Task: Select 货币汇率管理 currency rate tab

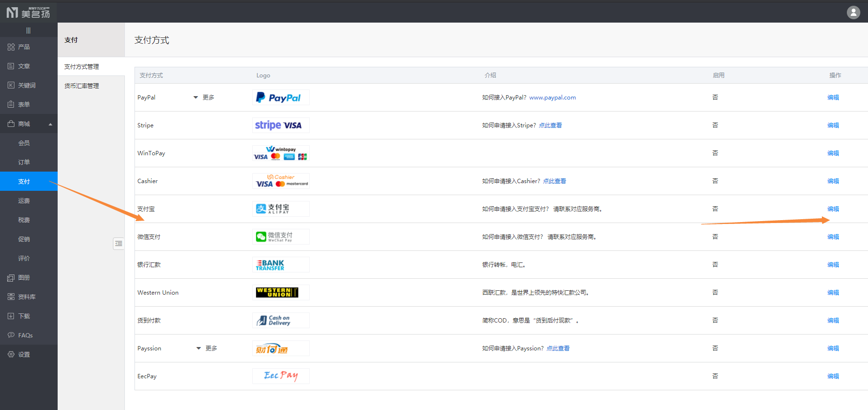Action: point(82,86)
